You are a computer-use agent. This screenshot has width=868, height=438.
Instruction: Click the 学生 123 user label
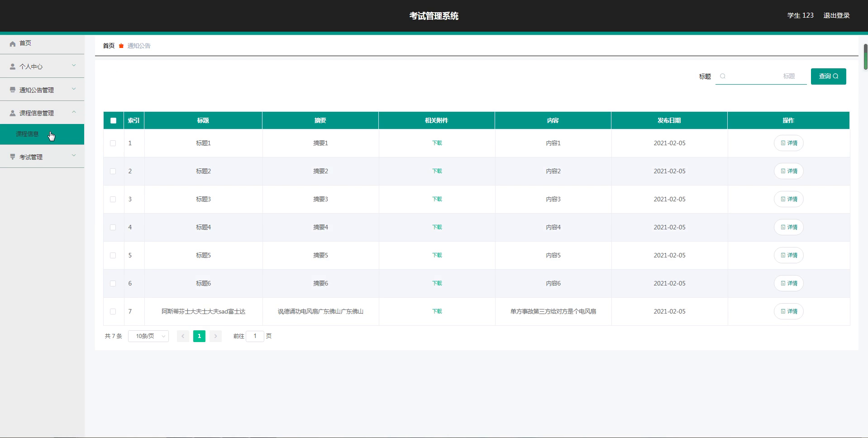click(800, 15)
